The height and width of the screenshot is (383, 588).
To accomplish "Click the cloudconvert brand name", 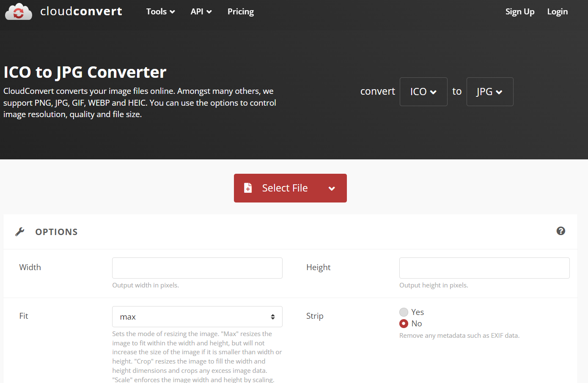I will [81, 11].
